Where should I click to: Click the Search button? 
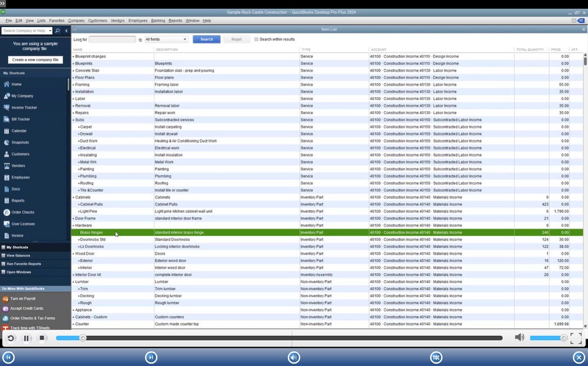tap(206, 39)
